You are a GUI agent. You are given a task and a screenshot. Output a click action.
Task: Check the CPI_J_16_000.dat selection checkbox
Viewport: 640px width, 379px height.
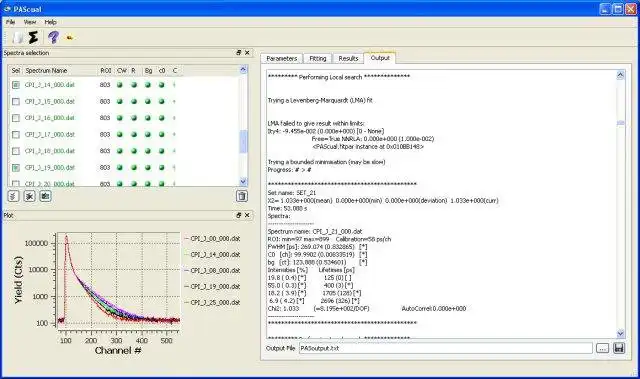(x=16, y=118)
